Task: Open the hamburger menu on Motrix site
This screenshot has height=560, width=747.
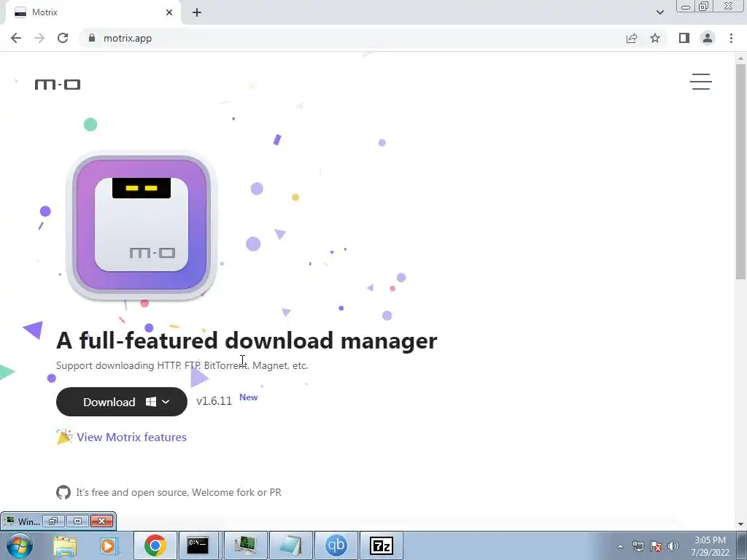Action: 701,82
